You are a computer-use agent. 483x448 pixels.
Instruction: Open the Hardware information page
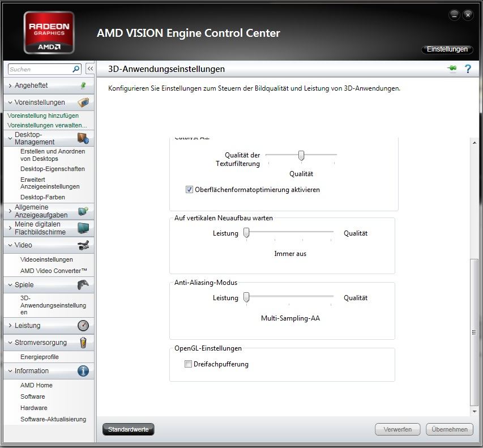pyautogui.click(x=34, y=408)
